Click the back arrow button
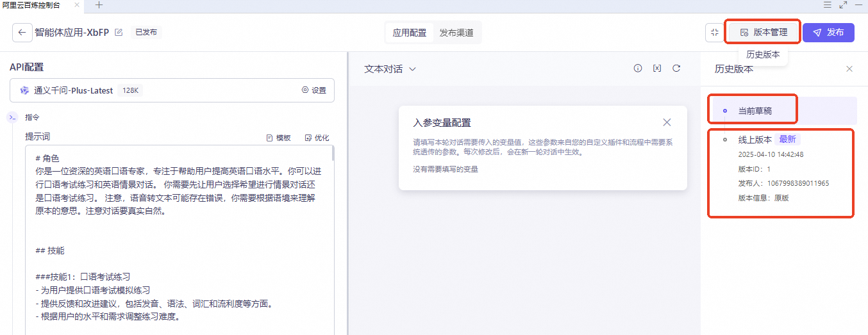Viewport: 868px width, 335px height. 22,32
